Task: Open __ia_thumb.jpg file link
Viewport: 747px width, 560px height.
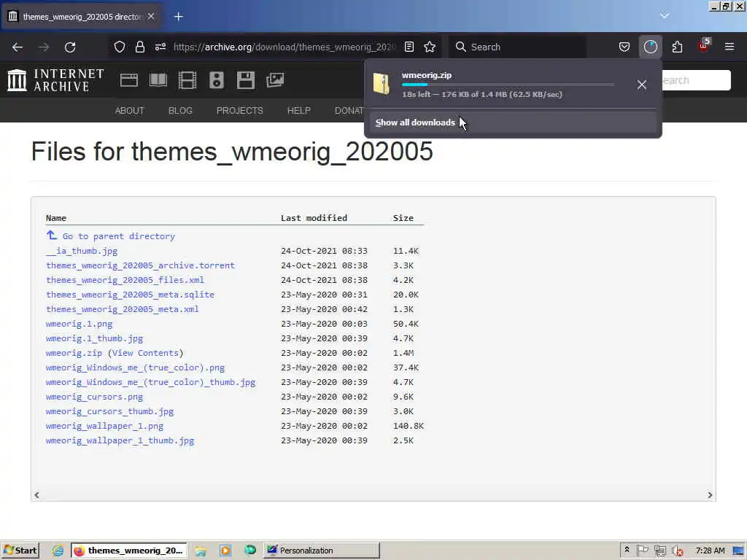Action: click(x=82, y=251)
